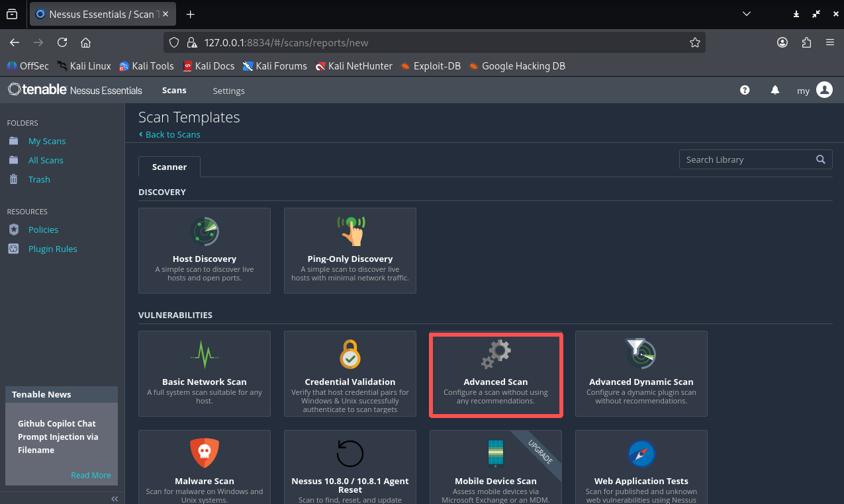Open the Trash link in sidebar
Screen dimensions: 844x504
(x=39, y=179)
